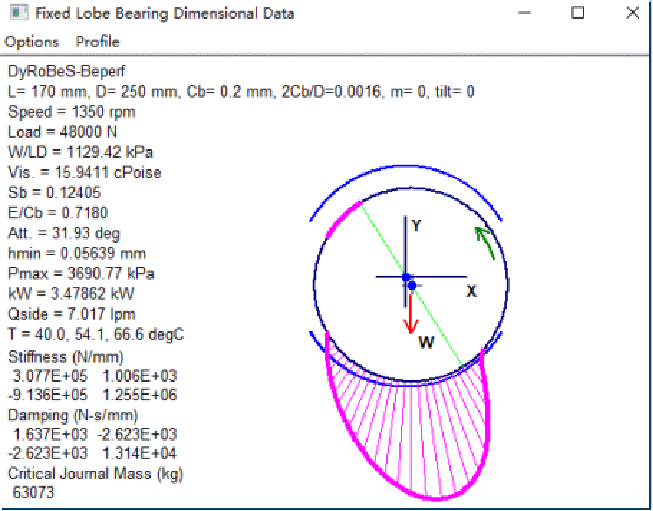Screen dimensions: 653x511
Task: Open the Options menu
Action: click(x=31, y=42)
